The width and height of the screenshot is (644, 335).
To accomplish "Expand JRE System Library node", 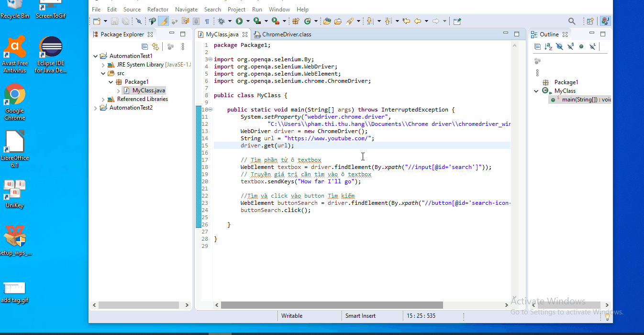I will tap(103, 65).
